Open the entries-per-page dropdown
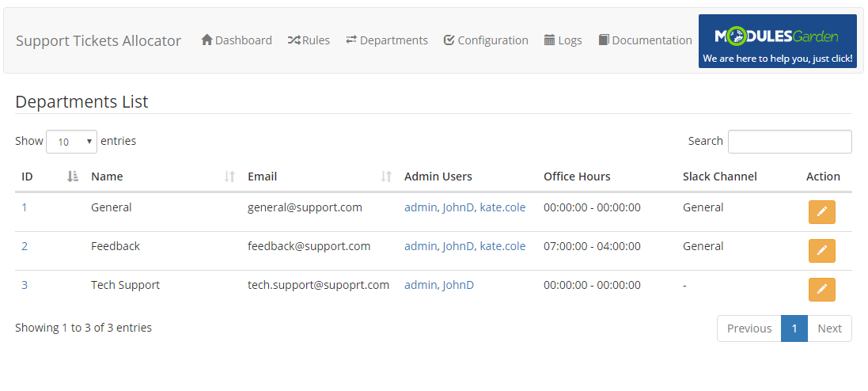 (x=71, y=142)
